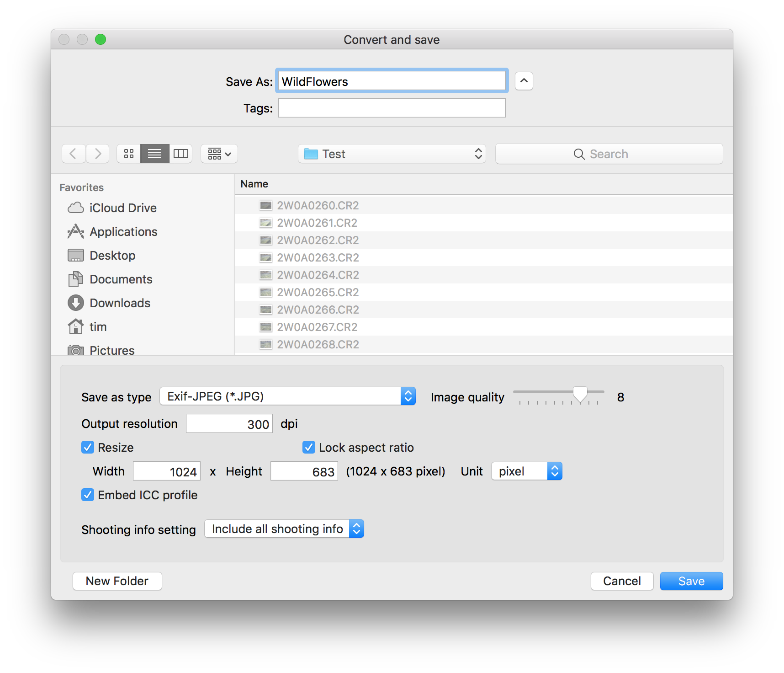Enable icon grid view
This screenshot has width=784, height=673.
[128, 154]
